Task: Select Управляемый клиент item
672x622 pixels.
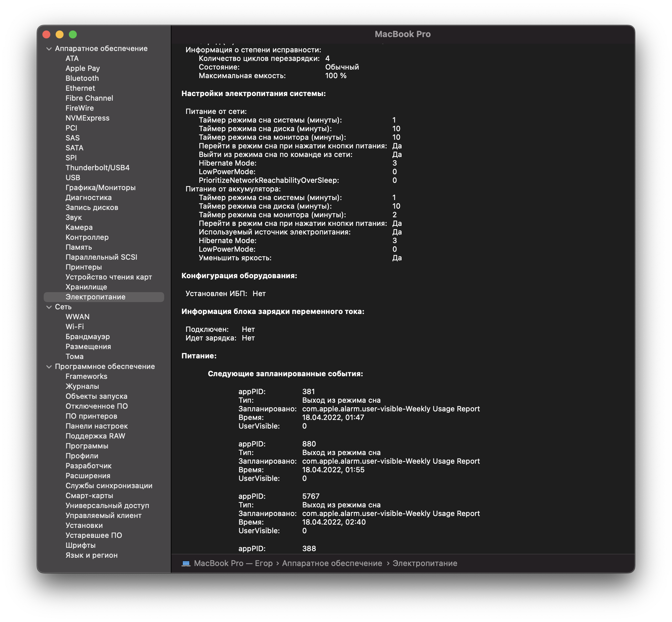Action: [x=104, y=515]
